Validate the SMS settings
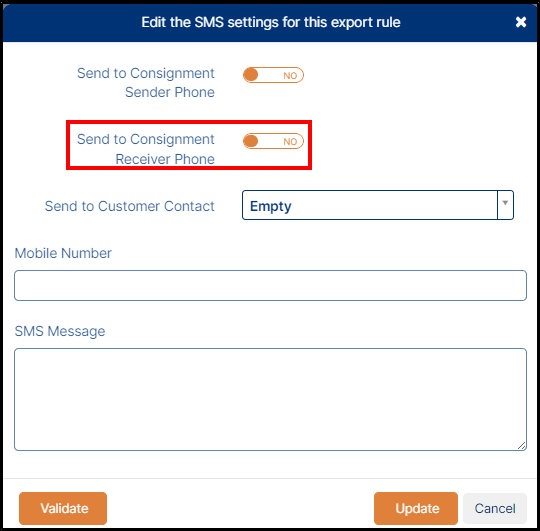 63,508
